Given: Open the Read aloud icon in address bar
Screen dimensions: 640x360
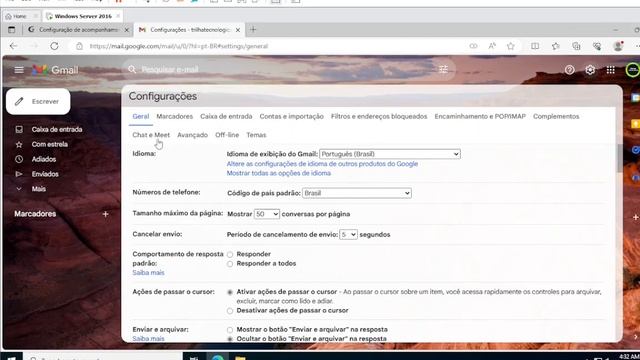Looking at the screenshot, I should click(492, 46).
